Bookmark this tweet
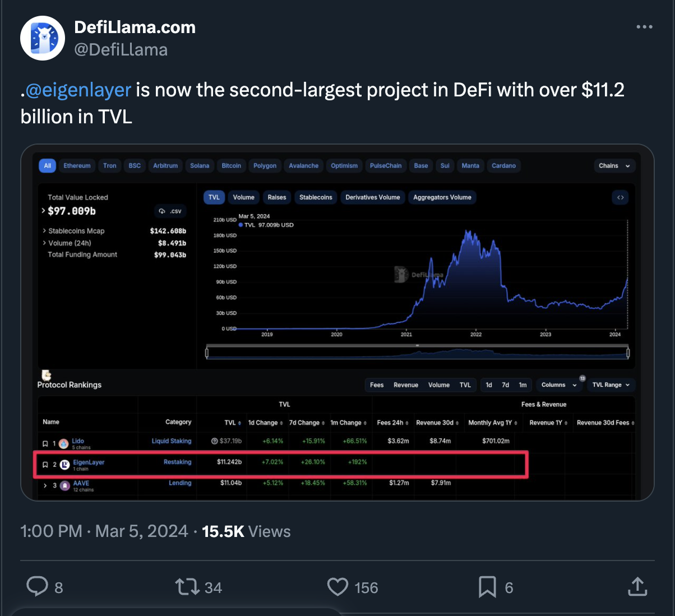The width and height of the screenshot is (675, 616). 487,587
